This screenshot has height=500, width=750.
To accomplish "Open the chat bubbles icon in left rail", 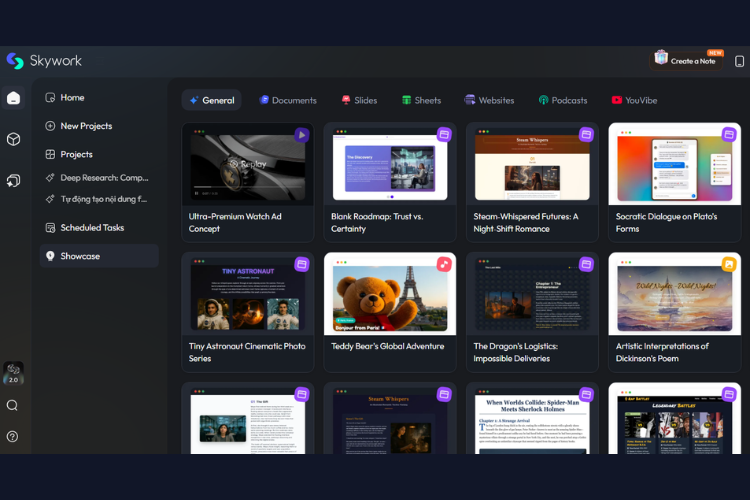I will coord(13,180).
